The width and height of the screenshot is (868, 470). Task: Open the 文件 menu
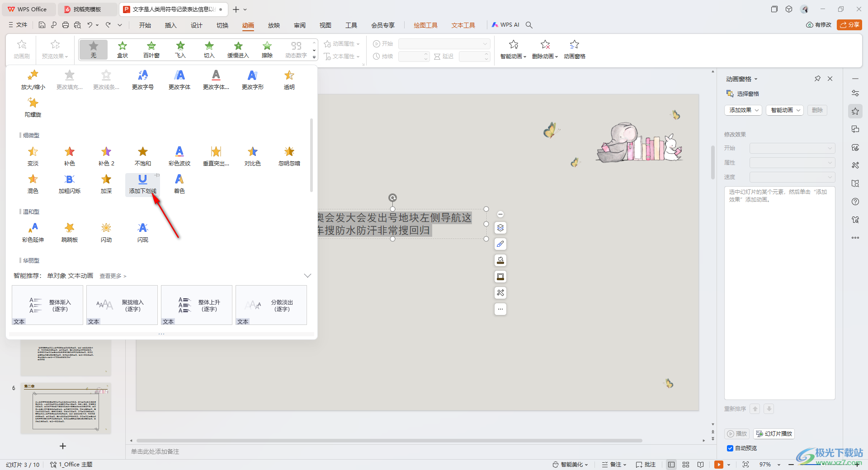pyautogui.click(x=18, y=25)
